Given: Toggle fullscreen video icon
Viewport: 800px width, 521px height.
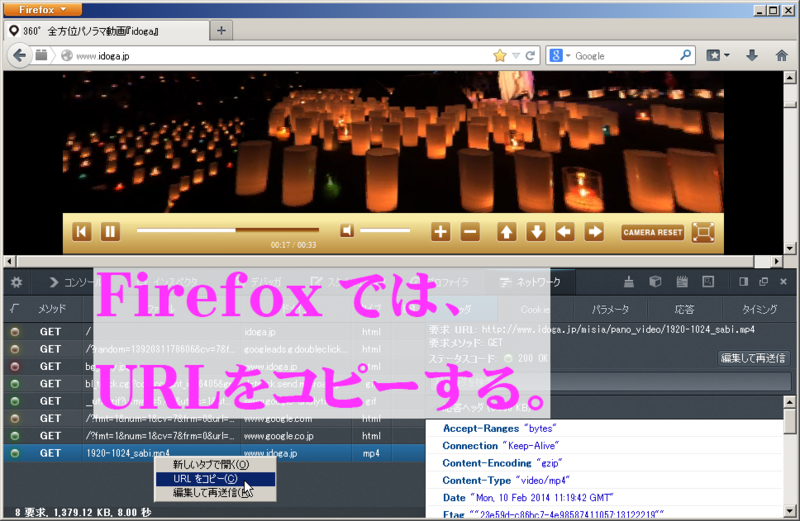Looking at the screenshot, I should [x=703, y=232].
